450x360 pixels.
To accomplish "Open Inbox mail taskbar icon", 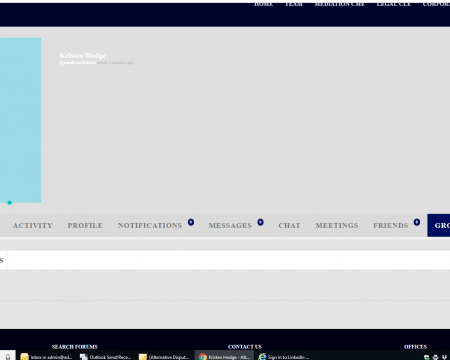I will (46, 357).
